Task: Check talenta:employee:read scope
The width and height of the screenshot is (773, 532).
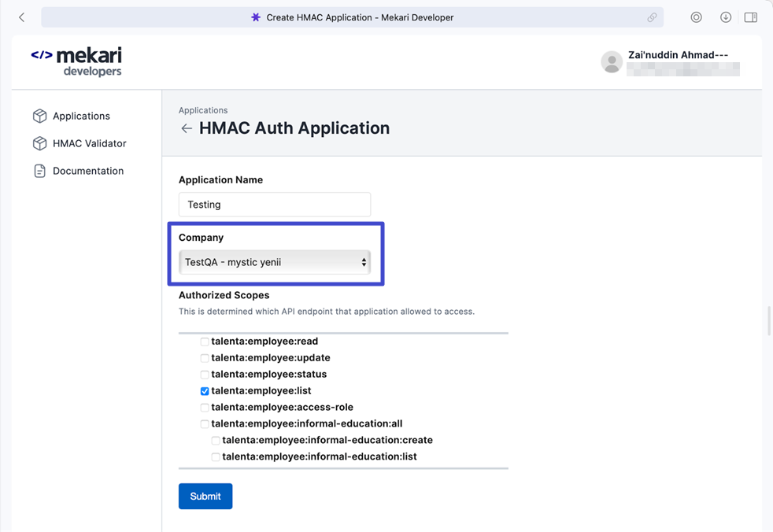Action: pyautogui.click(x=205, y=342)
